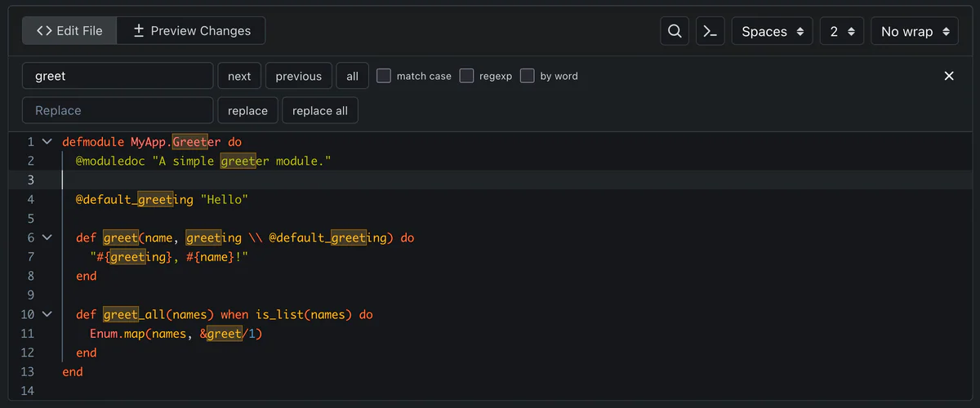Image resolution: width=980 pixels, height=408 pixels.
Task: Switch to the Edit File tab
Action: (69, 31)
